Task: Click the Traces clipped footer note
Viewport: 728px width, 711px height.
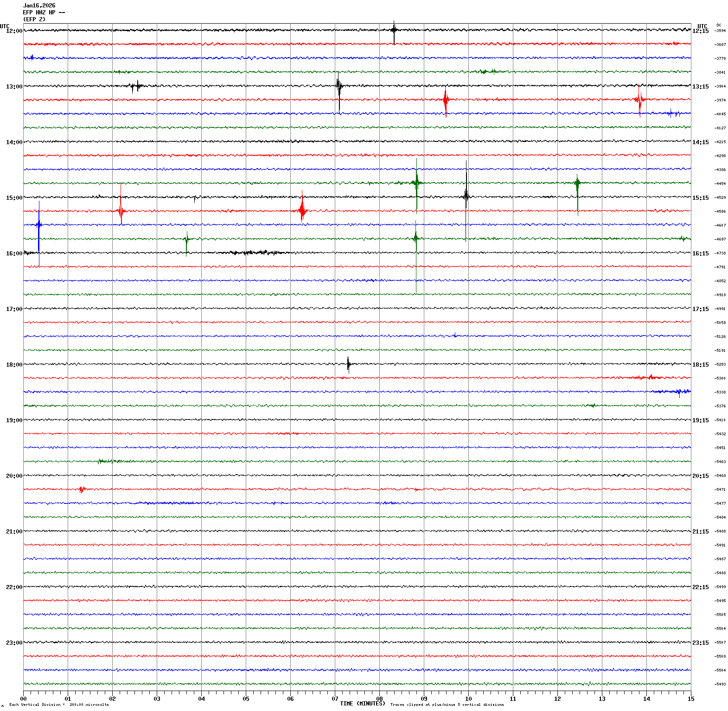Action: click(447, 705)
